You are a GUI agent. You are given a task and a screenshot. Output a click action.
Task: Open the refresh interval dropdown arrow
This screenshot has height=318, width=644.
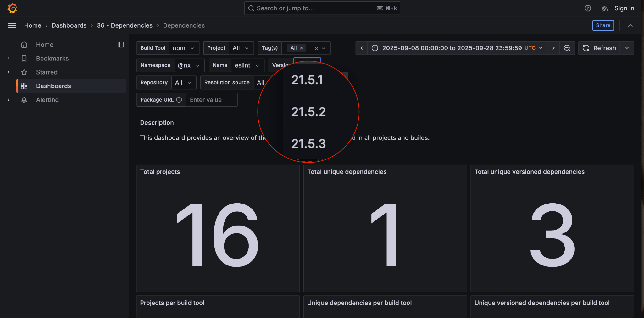point(627,48)
